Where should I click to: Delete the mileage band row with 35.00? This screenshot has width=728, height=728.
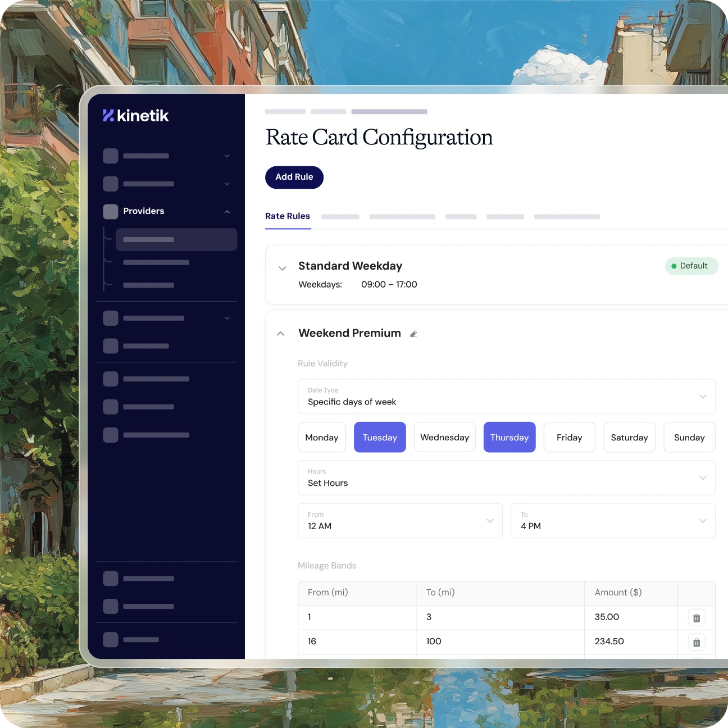point(697,618)
